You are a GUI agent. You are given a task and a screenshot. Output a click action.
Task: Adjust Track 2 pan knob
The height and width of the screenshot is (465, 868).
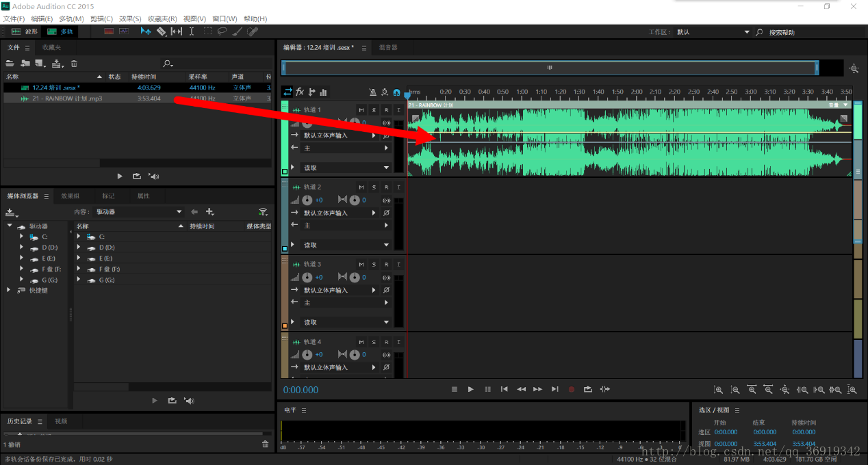[354, 200]
